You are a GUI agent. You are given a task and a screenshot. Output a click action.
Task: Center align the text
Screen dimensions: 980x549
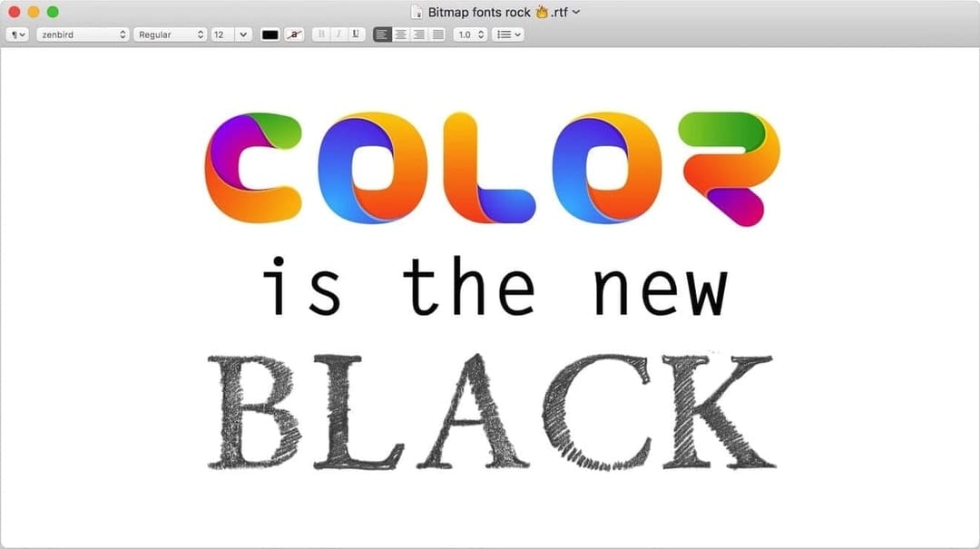pyautogui.click(x=400, y=34)
